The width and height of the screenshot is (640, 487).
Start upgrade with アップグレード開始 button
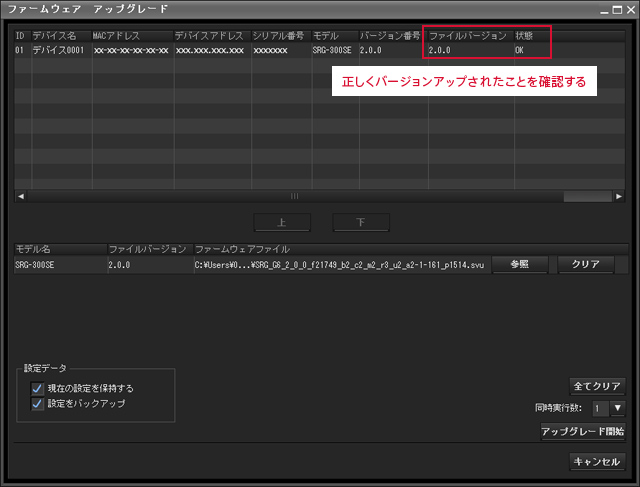coord(582,432)
